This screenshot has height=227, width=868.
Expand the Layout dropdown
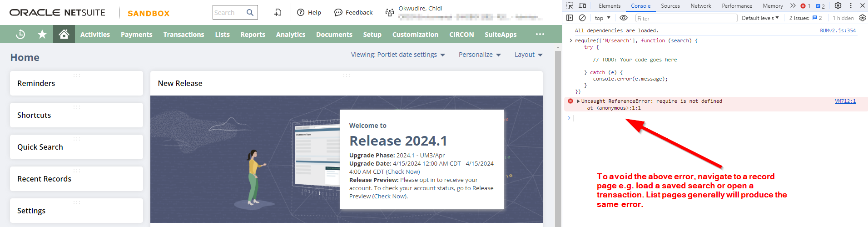pyautogui.click(x=529, y=55)
